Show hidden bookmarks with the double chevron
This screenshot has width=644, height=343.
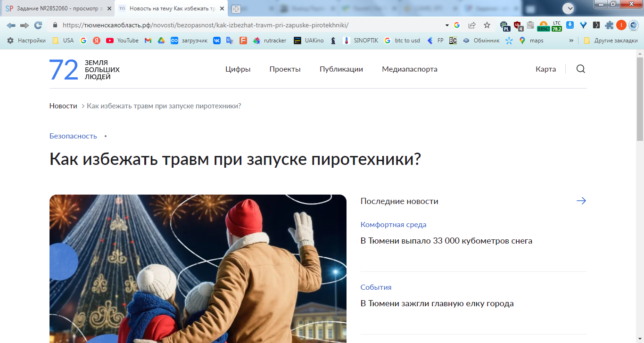pos(571,41)
